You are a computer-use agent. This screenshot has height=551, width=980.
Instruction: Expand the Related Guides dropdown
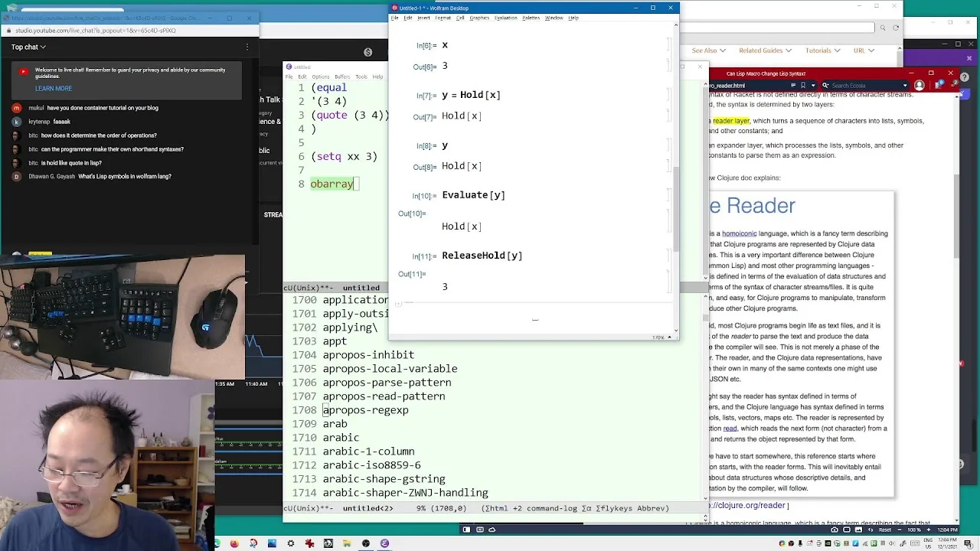pyautogui.click(x=765, y=51)
